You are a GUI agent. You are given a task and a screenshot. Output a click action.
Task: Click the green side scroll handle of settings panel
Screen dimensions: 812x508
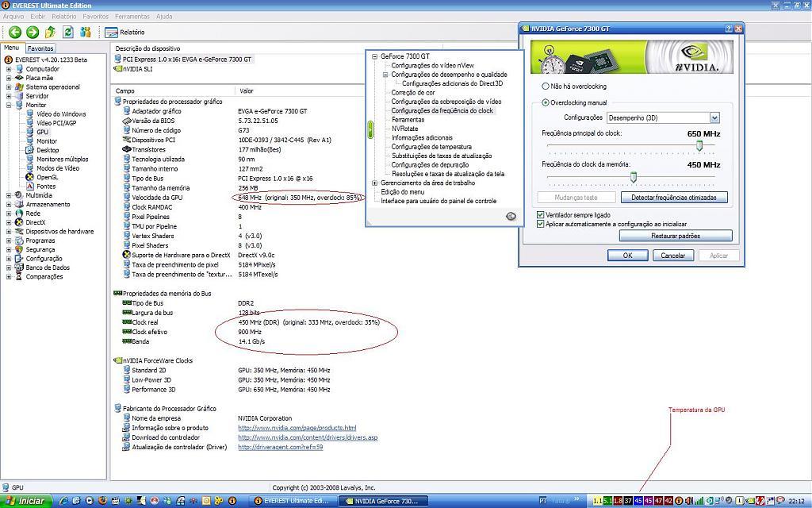coord(370,129)
